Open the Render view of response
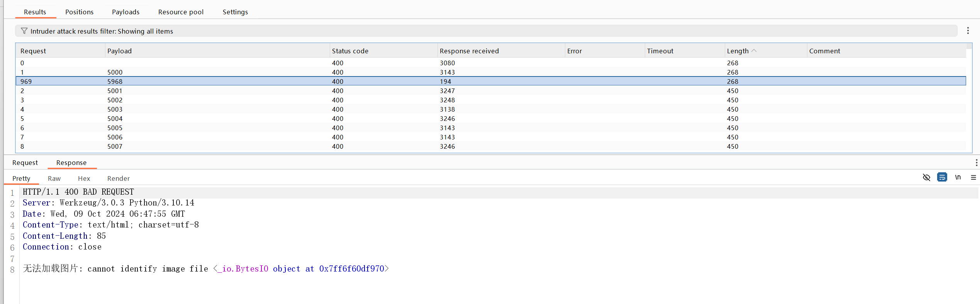980x304 pixels. coord(118,178)
